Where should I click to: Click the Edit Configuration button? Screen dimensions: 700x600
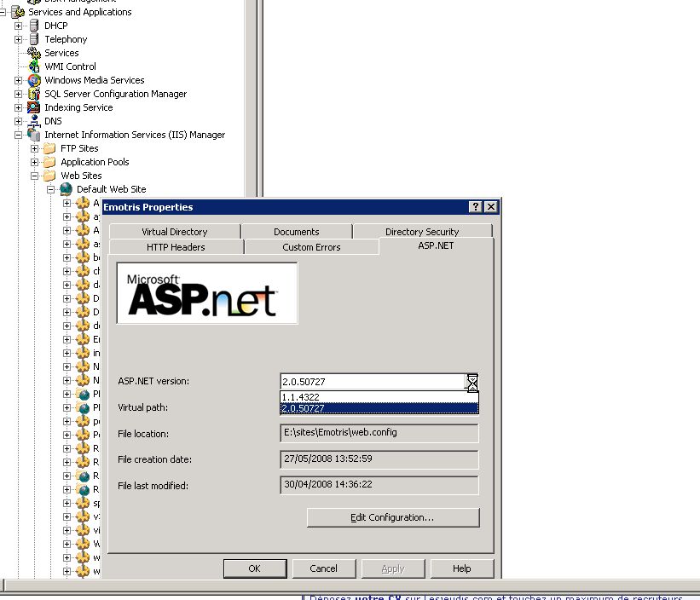pyautogui.click(x=393, y=517)
